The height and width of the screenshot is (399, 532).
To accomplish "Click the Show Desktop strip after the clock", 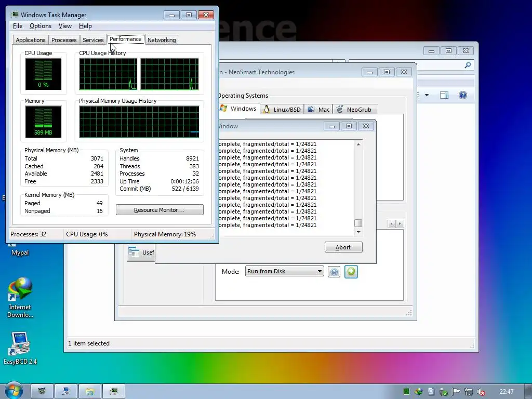I will [x=528, y=392].
